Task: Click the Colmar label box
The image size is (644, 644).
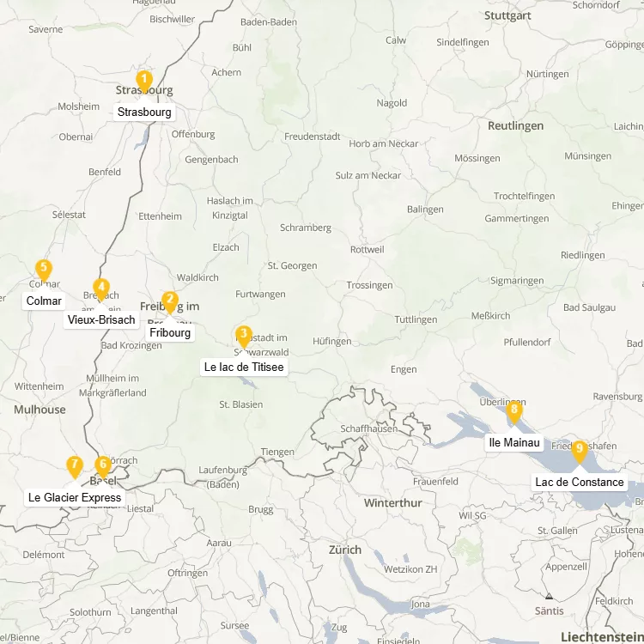Action: (x=44, y=301)
